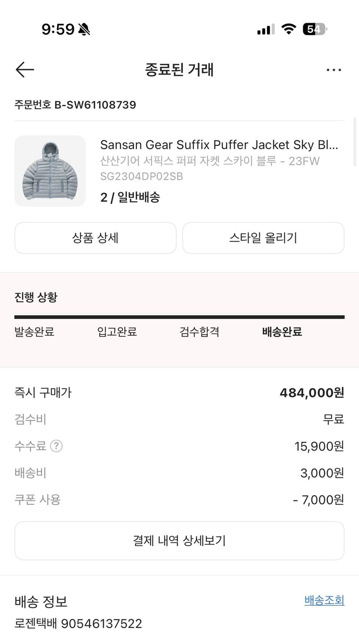Open 결제 내역 상세보기 payment details
The image size is (359, 644).
coord(179,541)
